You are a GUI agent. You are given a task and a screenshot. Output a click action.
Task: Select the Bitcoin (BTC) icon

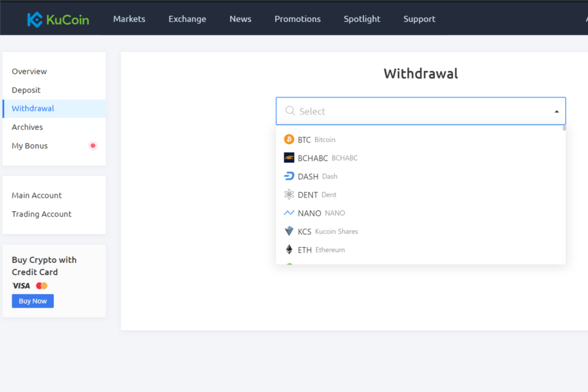coord(289,139)
